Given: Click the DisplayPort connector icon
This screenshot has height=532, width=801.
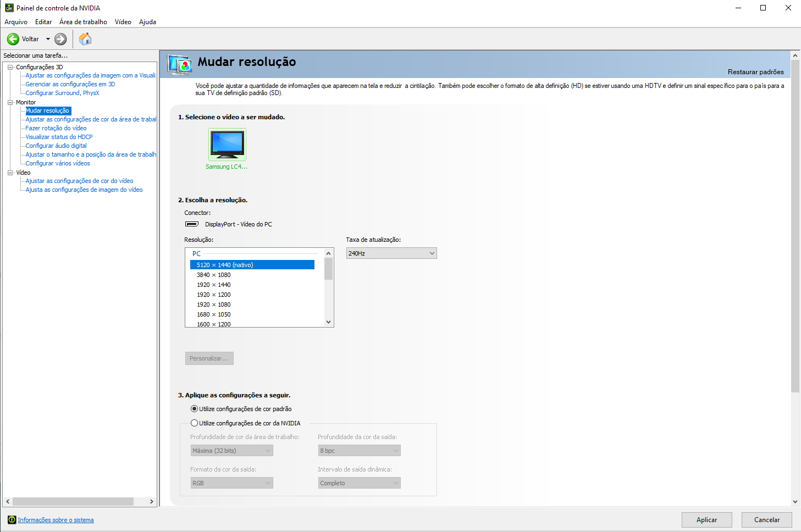Looking at the screenshot, I should (x=192, y=224).
